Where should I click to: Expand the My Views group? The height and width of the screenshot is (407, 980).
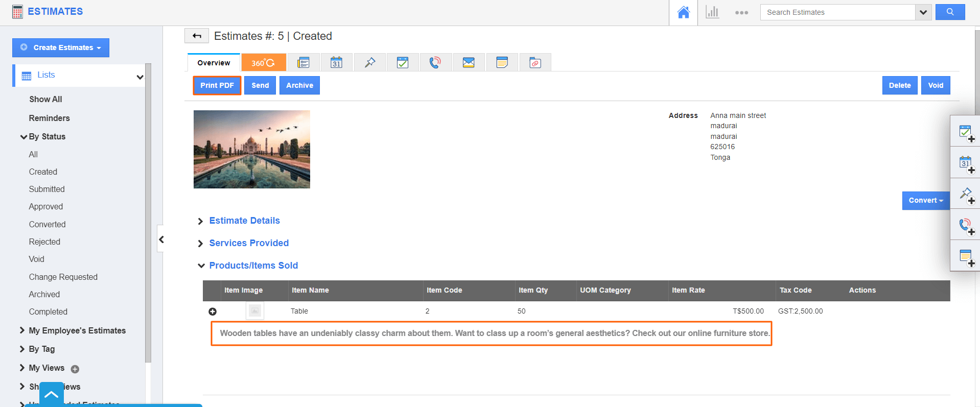tap(22, 368)
